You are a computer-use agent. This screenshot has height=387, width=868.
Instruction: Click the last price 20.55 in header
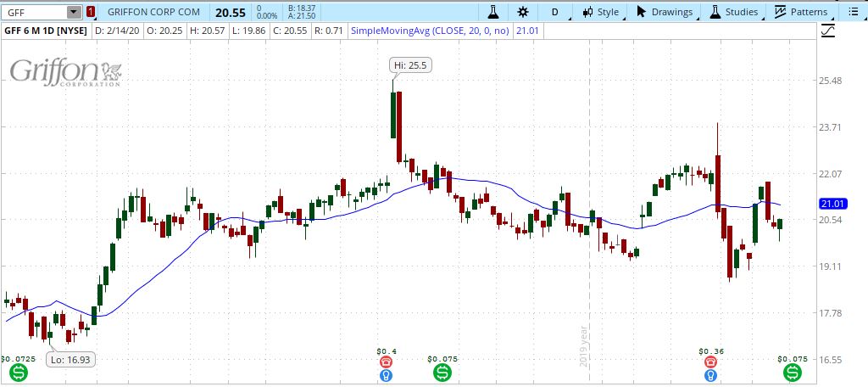click(231, 12)
